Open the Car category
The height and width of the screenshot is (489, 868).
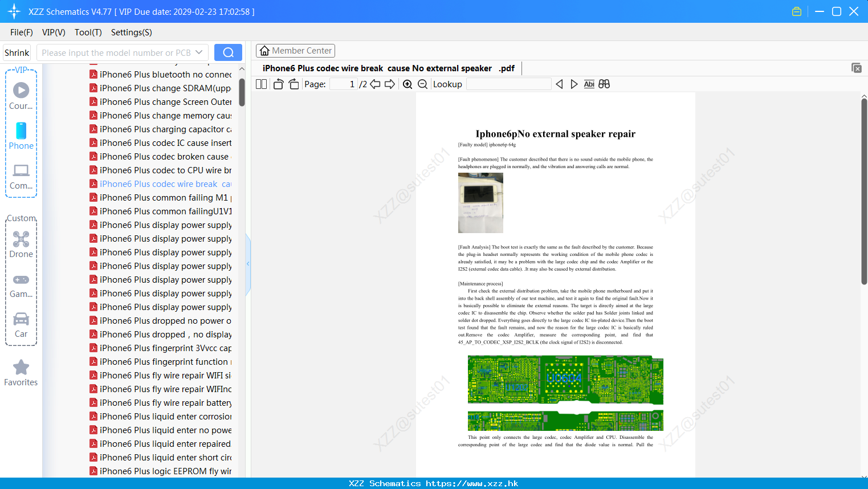tap(21, 324)
